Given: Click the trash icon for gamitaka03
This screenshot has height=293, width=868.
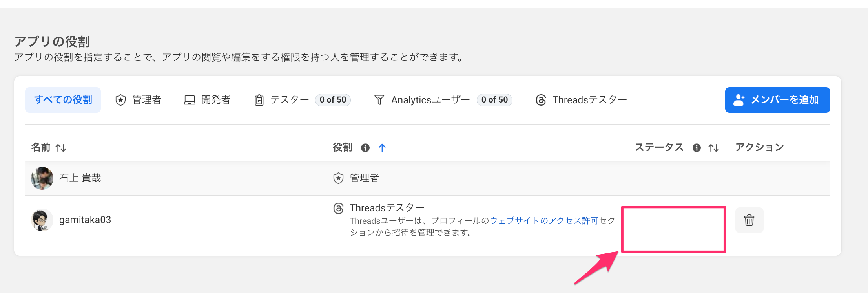Looking at the screenshot, I should pos(749,220).
